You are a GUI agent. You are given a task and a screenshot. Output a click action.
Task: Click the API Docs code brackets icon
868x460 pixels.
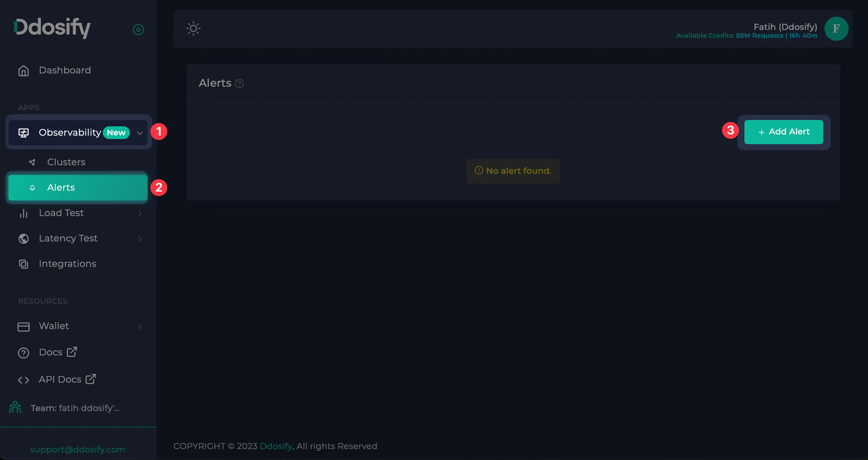click(x=23, y=380)
